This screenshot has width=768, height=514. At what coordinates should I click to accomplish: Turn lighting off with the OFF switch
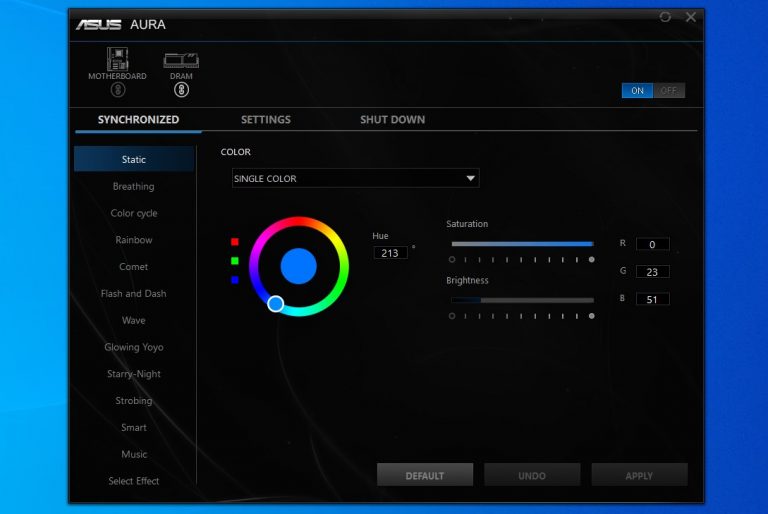click(669, 91)
